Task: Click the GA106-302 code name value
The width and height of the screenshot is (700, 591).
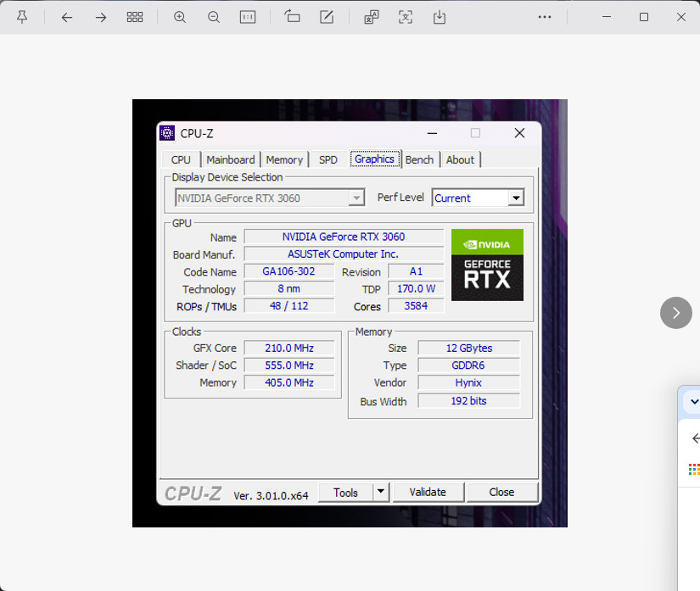Action: (288, 271)
